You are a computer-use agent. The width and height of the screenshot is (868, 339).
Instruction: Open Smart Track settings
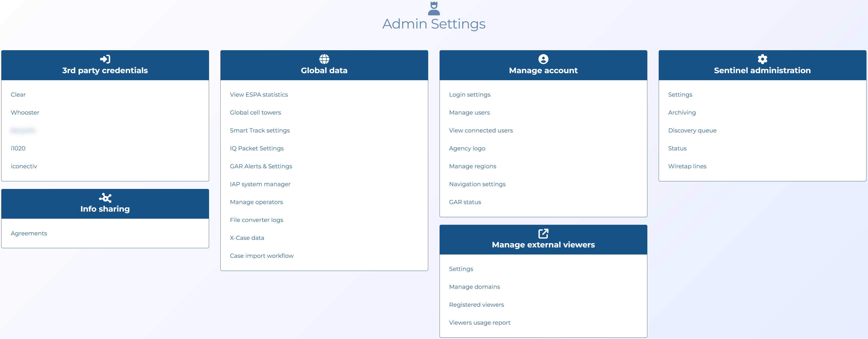pyautogui.click(x=259, y=131)
